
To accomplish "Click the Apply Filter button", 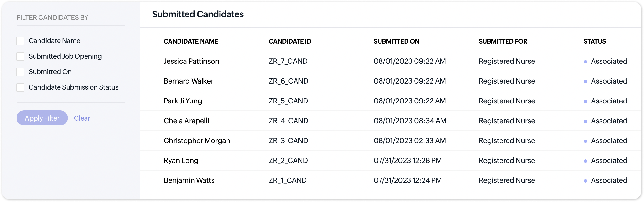I will 42,118.
